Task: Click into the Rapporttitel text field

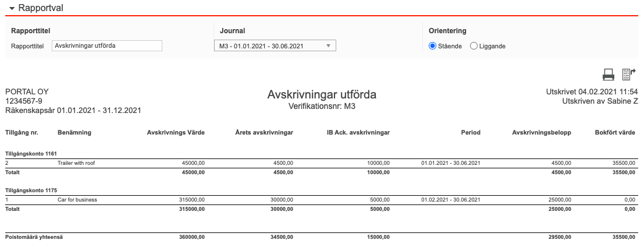Action: pyautogui.click(x=106, y=46)
